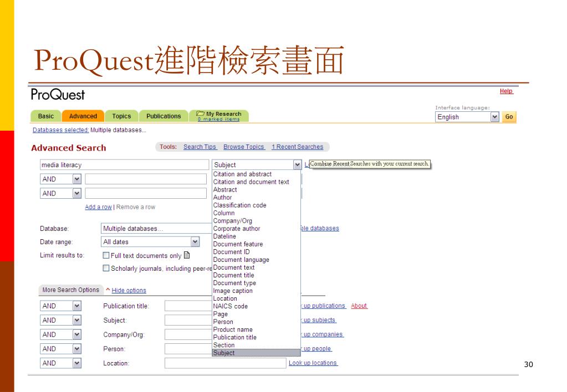Select NAICS code option

pyautogui.click(x=256, y=306)
